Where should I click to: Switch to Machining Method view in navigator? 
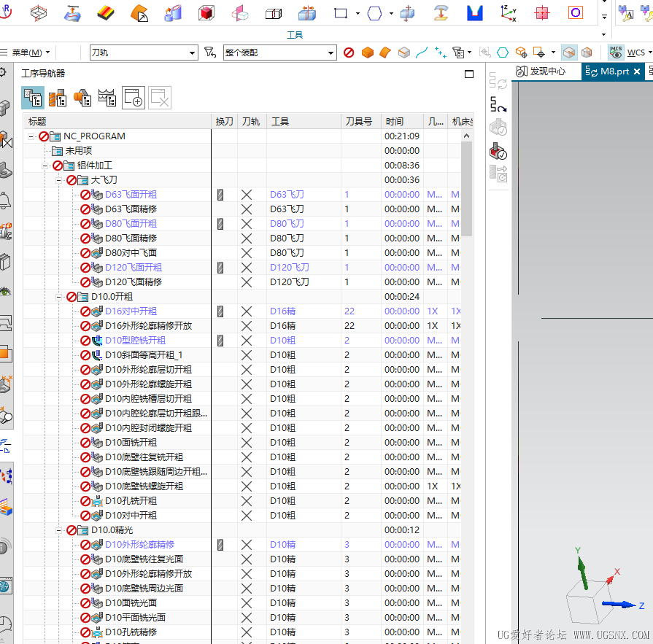(x=107, y=98)
